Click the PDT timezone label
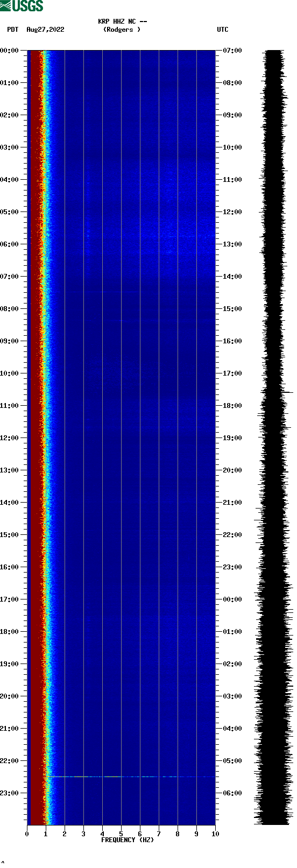 pyautogui.click(x=12, y=30)
